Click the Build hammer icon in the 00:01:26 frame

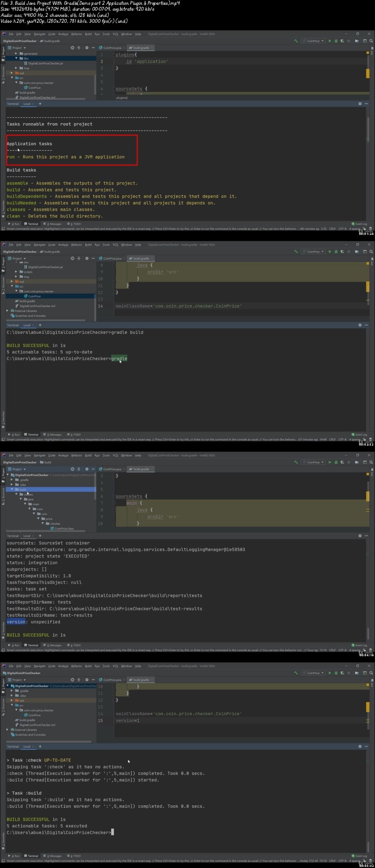tap(296, 41)
